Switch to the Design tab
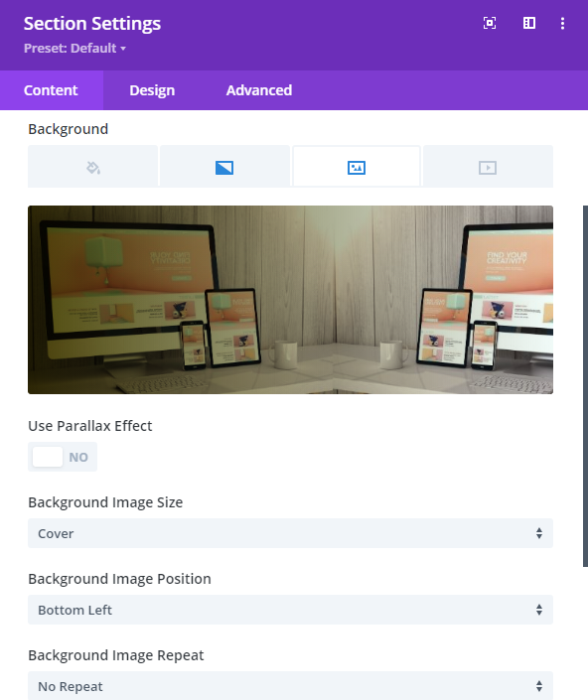 click(152, 90)
